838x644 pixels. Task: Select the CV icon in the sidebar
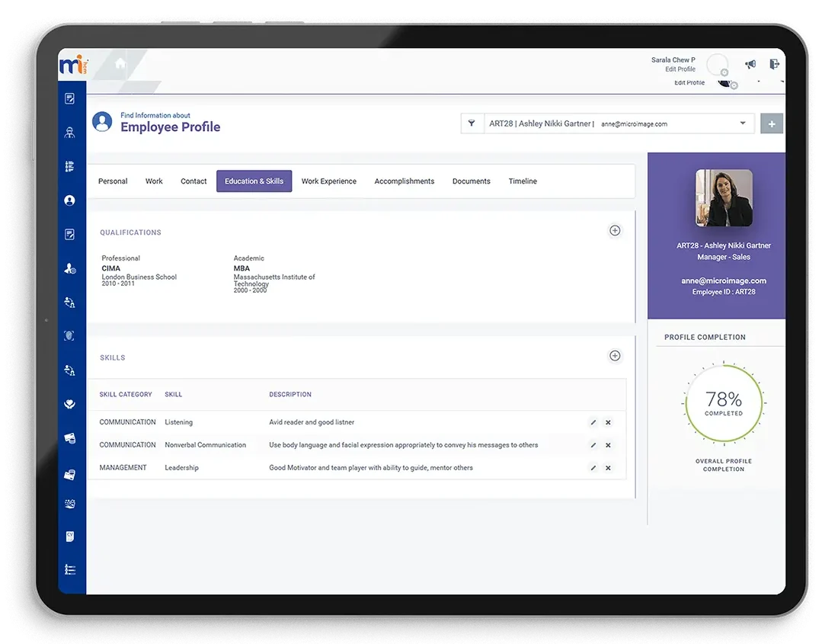70,536
